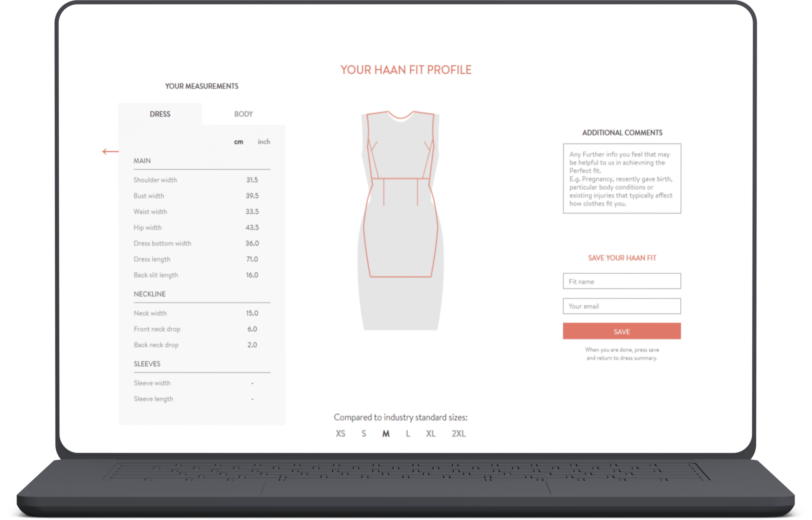Select size XL comparison

click(x=431, y=434)
